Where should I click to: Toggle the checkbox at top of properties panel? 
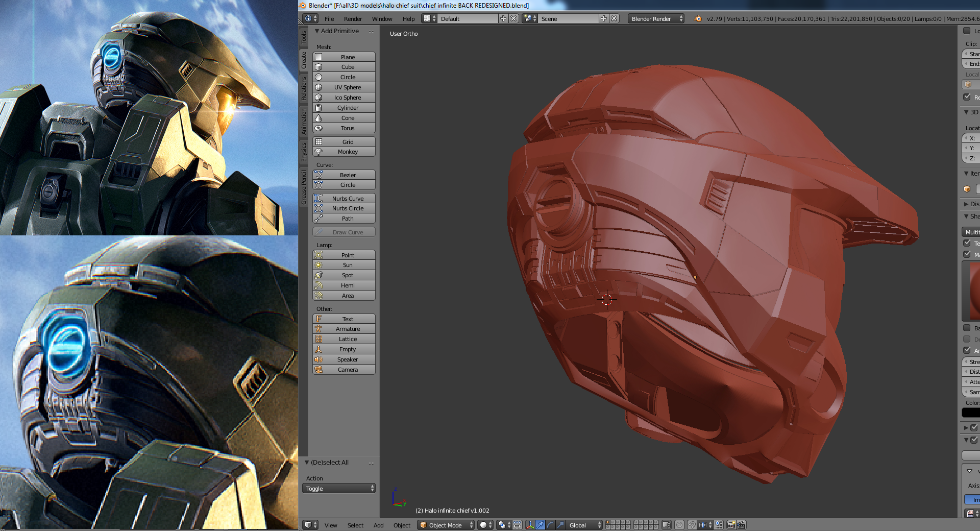967,31
